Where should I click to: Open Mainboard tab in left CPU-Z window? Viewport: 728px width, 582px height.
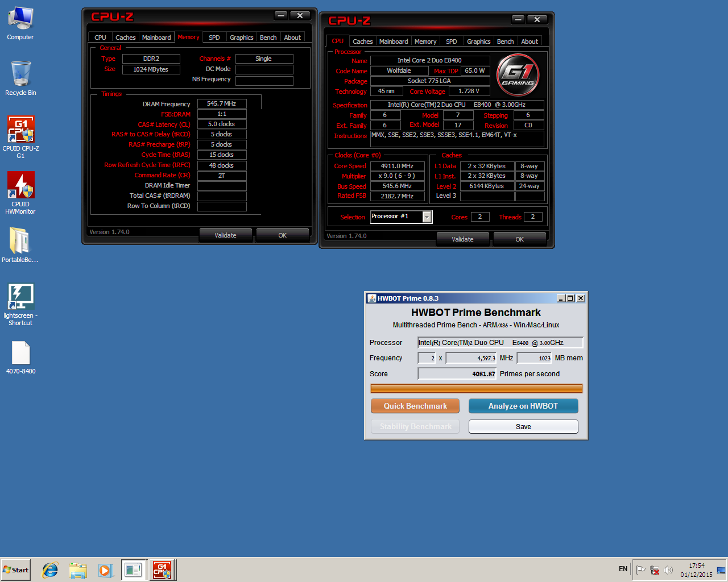tap(156, 38)
